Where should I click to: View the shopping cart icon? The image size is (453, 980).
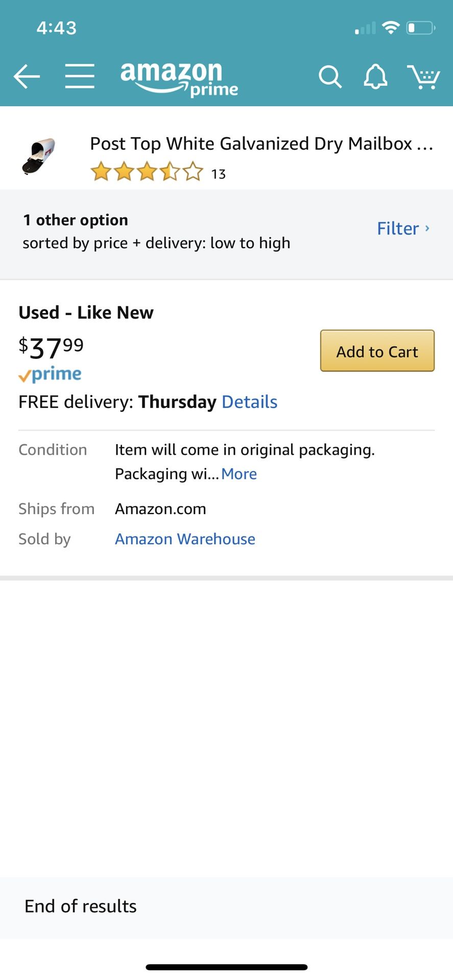click(x=425, y=77)
